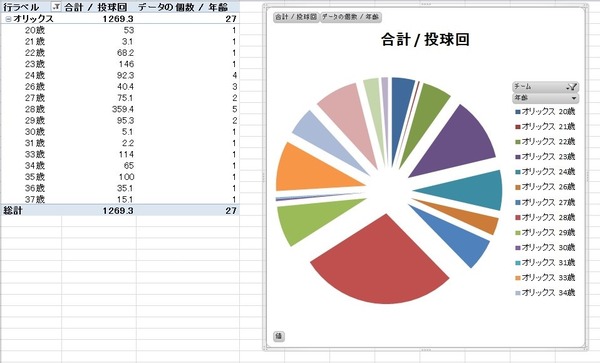600x363 pixels.
Task: Select row label 29歳 in pivot table
Action: click(35, 120)
